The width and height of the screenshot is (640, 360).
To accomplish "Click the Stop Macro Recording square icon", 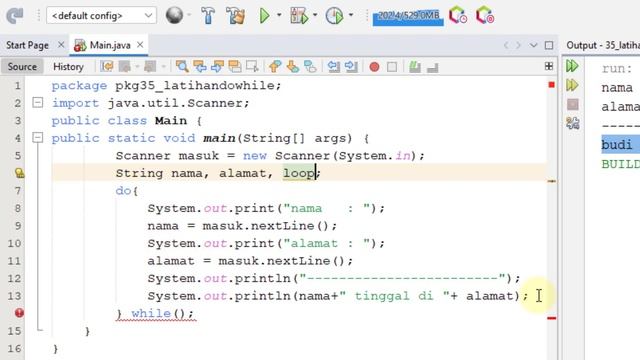I will (392, 67).
